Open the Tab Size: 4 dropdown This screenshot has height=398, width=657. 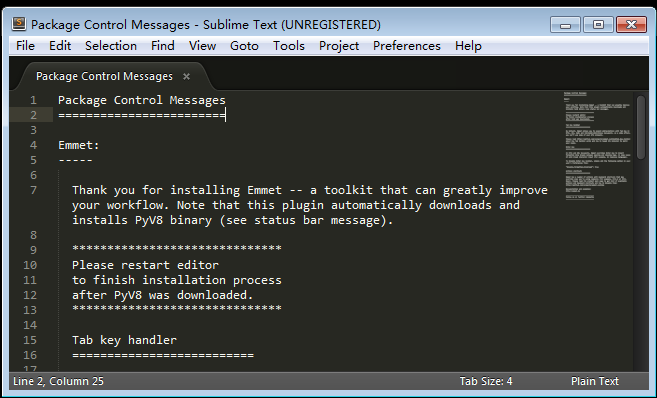pos(486,381)
